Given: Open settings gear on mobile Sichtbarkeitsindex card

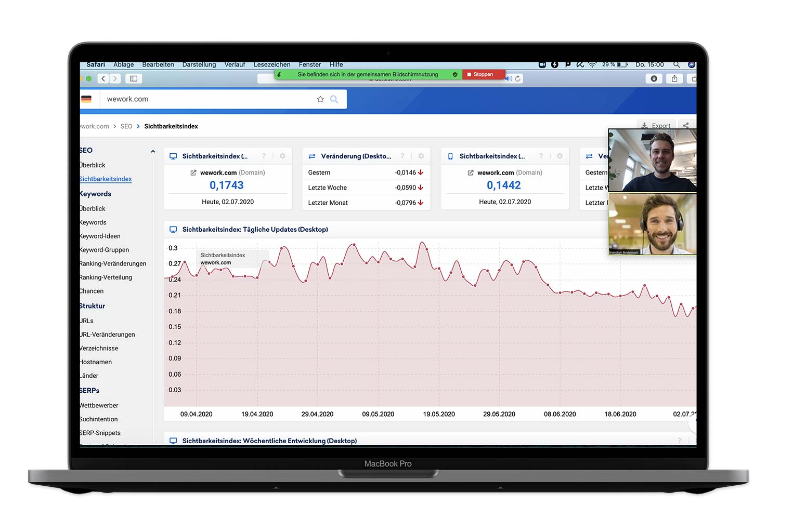Looking at the screenshot, I should [560, 156].
